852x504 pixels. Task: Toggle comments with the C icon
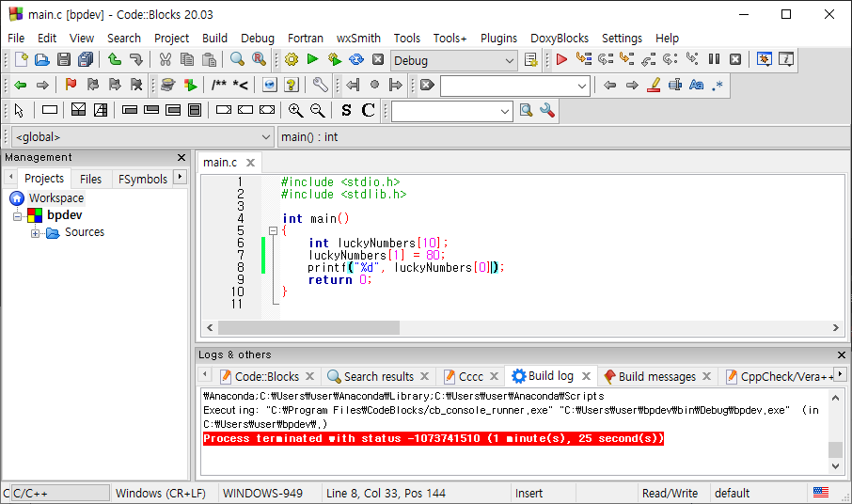[x=368, y=110]
